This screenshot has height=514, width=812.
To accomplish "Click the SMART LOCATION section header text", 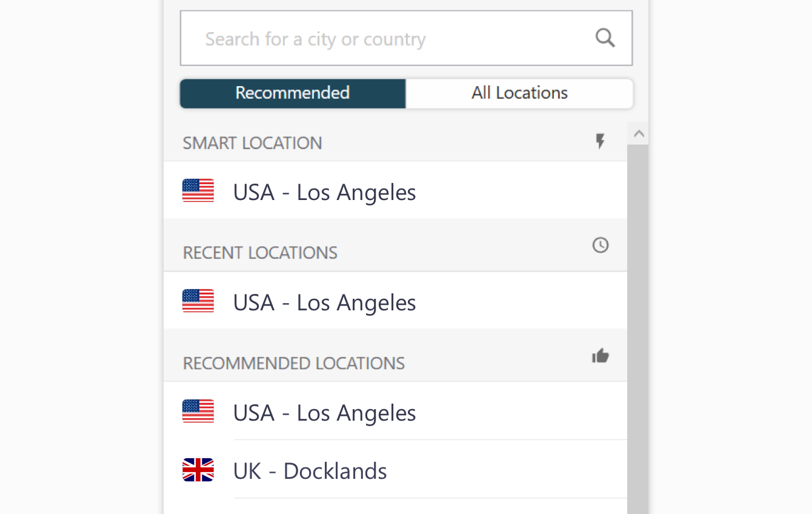I will click(x=253, y=143).
